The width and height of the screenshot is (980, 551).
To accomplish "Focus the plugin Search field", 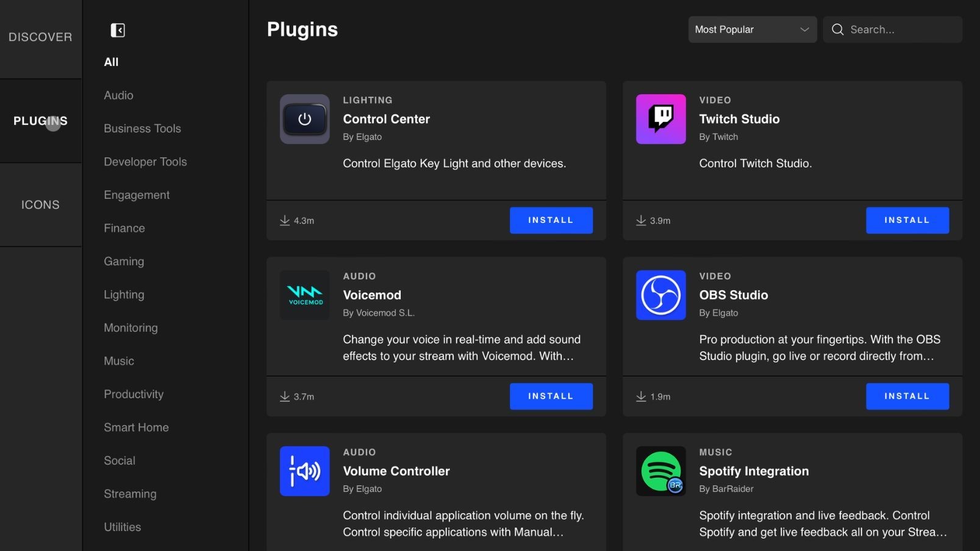I will [x=893, y=29].
